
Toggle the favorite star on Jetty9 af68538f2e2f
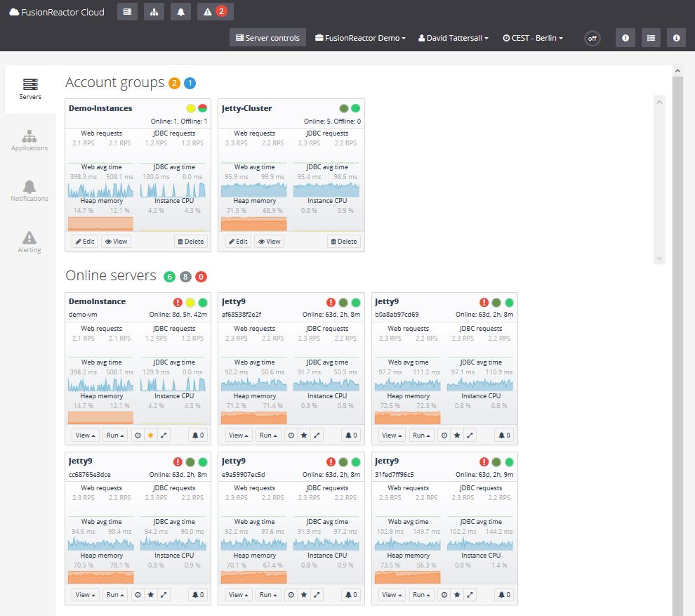pos(303,435)
